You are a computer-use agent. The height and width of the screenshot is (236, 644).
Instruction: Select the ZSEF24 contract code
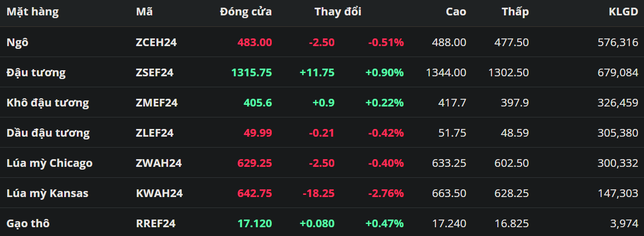pyautogui.click(x=154, y=72)
